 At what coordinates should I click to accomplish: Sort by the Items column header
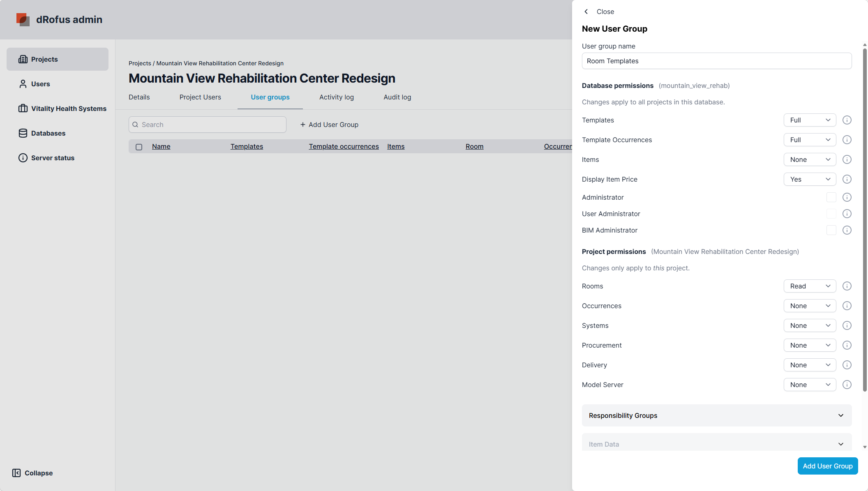[x=396, y=146]
